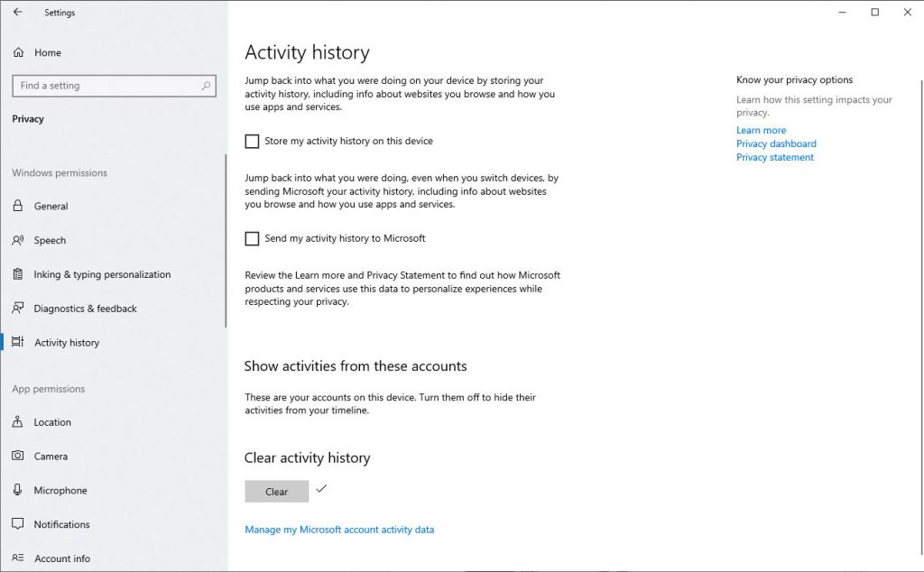Open Home via the house icon
Image resolution: width=924 pixels, height=572 pixels.
[18, 52]
